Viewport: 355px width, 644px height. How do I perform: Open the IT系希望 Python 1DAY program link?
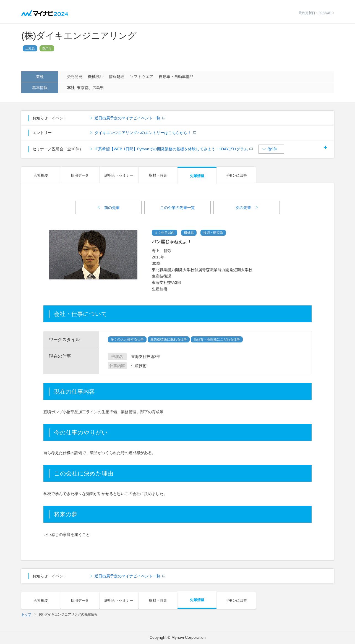pyautogui.click(x=171, y=149)
